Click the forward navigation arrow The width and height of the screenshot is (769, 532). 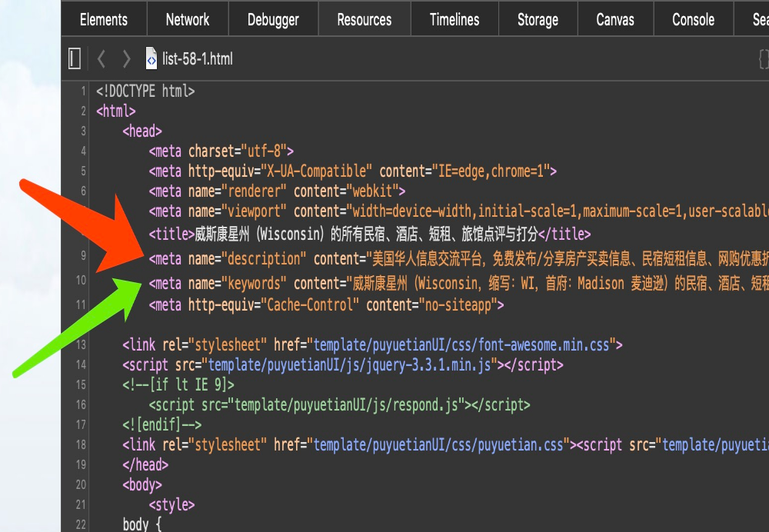tap(127, 58)
